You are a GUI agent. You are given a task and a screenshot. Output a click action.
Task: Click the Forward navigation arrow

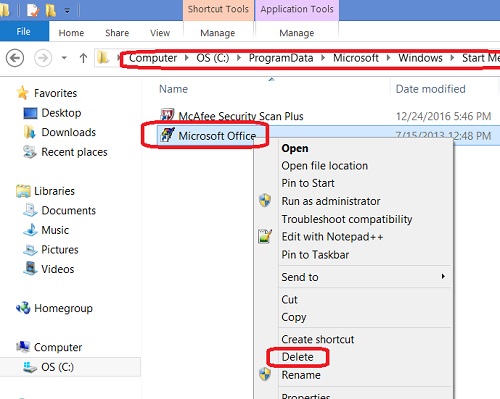[x=43, y=58]
